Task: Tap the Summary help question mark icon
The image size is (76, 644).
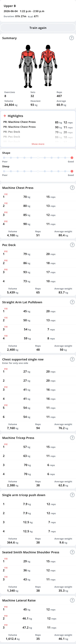Action: [x=71, y=38]
